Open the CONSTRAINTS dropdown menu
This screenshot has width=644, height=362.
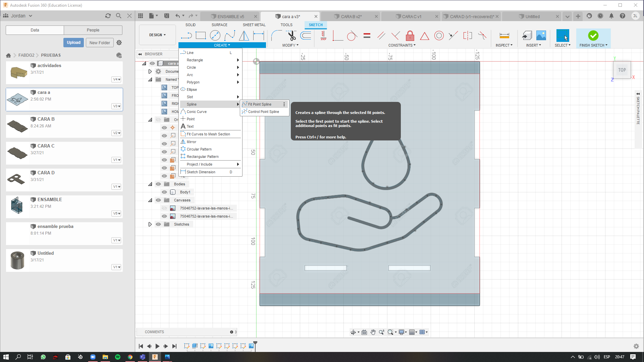pyautogui.click(x=402, y=45)
